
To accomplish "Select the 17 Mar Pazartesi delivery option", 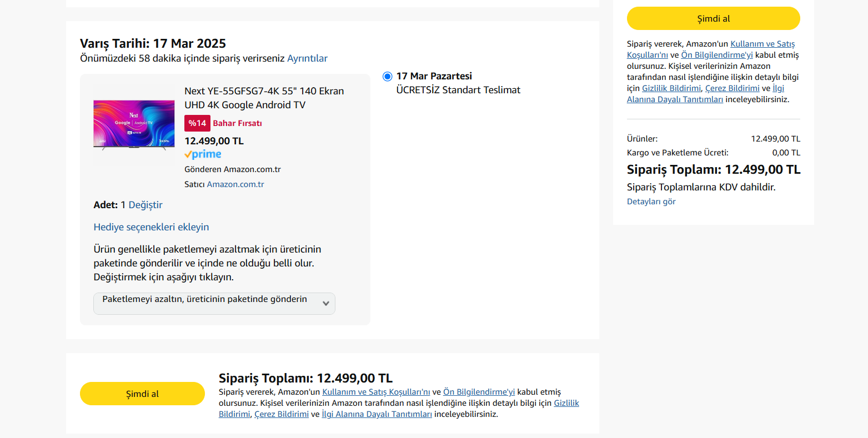I will (x=388, y=77).
